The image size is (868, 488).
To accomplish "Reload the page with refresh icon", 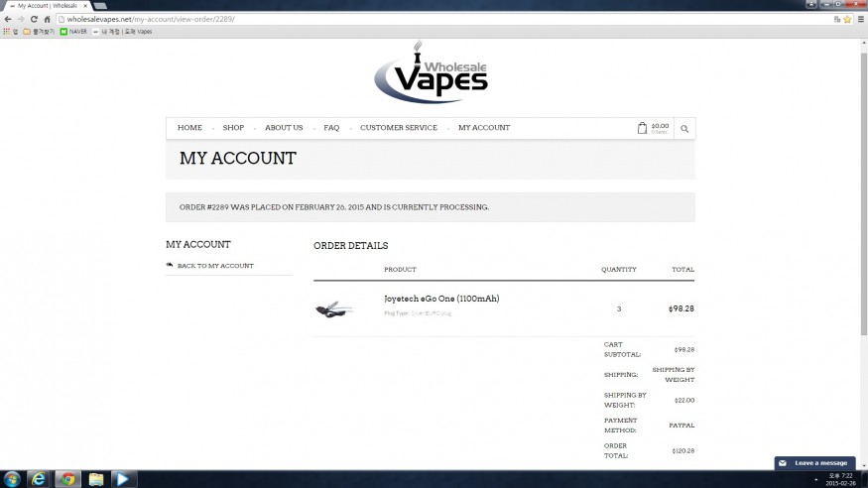I will [x=34, y=19].
